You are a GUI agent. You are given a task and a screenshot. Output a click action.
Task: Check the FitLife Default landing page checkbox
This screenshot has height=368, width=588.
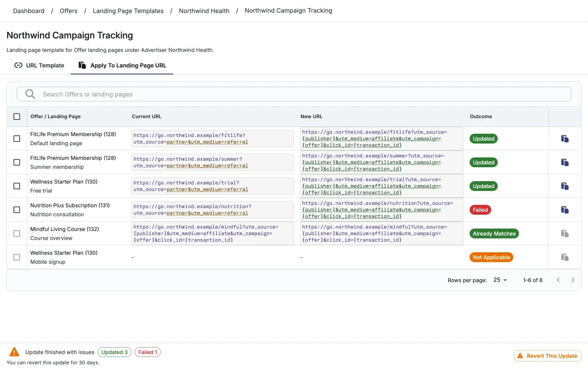(x=17, y=139)
